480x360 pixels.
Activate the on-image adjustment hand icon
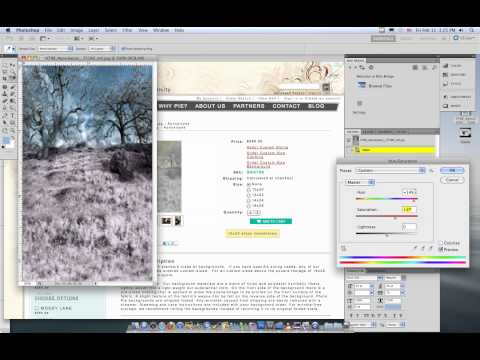(344, 248)
